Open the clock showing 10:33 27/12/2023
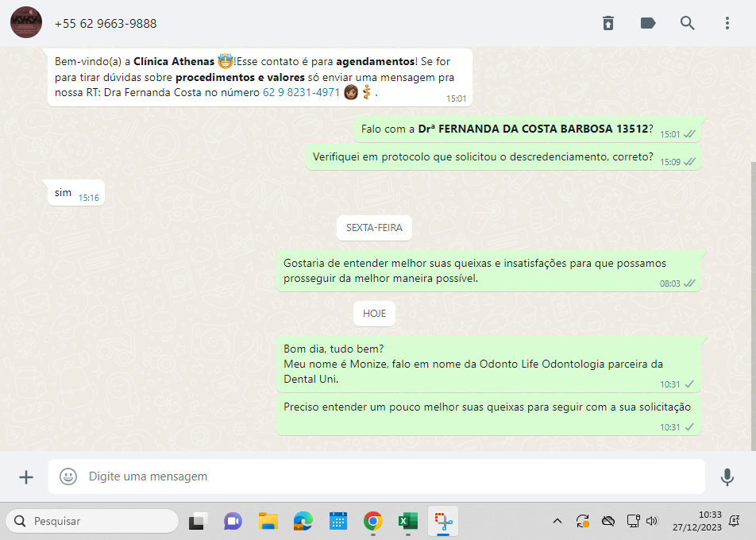This screenshot has height=540, width=756. click(697, 521)
